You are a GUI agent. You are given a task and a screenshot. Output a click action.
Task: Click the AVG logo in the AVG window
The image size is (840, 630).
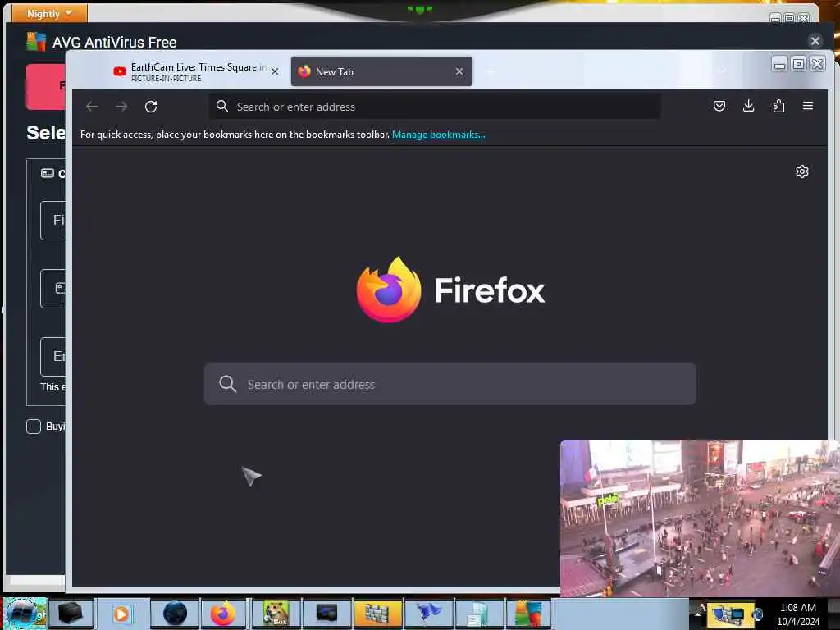[36, 41]
